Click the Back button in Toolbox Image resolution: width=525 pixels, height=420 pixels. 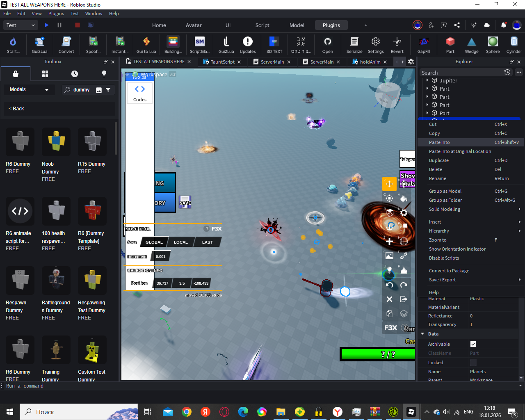[x=16, y=109]
